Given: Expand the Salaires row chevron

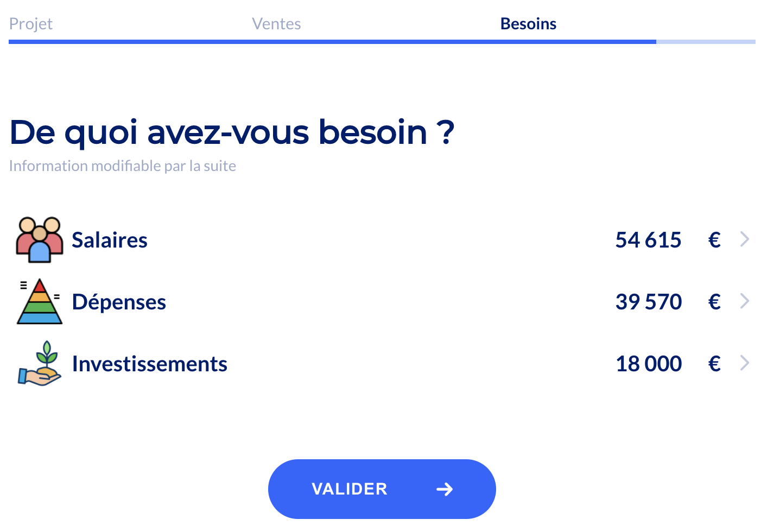Looking at the screenshot, I should (745, 239).
